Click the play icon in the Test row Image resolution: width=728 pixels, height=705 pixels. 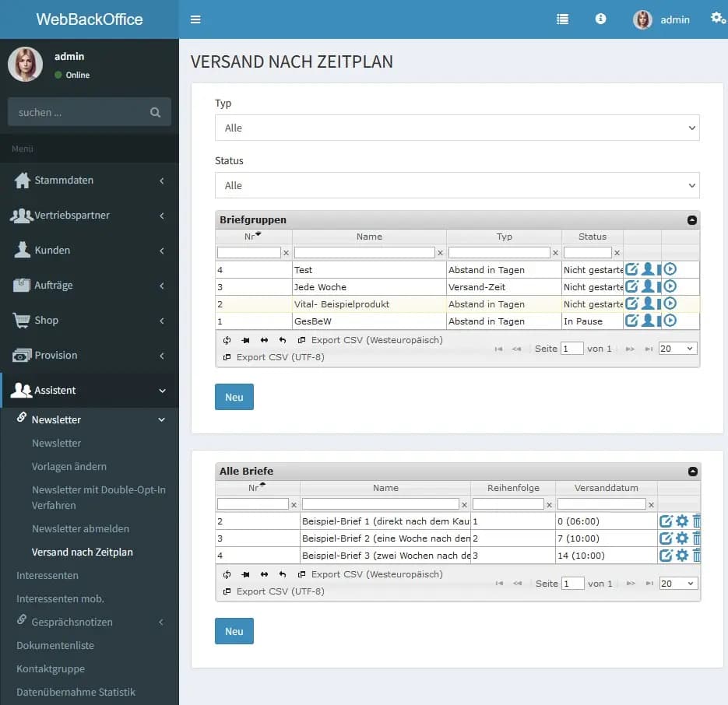coord(670,269)
